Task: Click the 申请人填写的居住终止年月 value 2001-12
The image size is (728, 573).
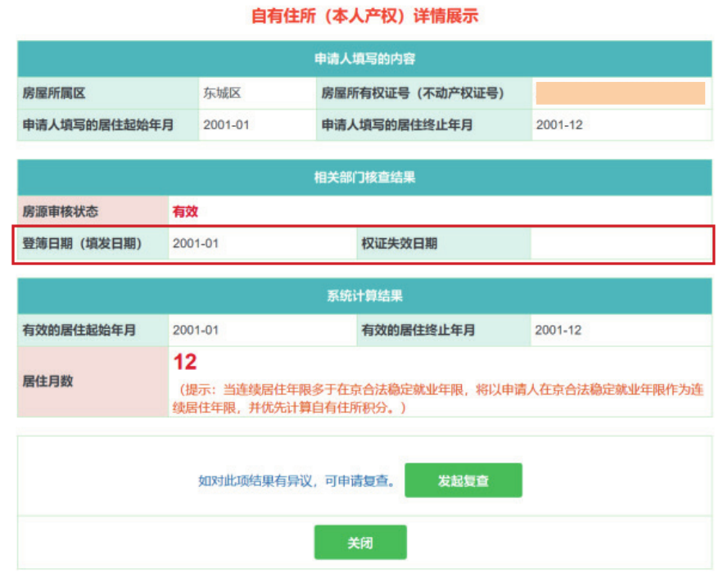Action: 559,125
